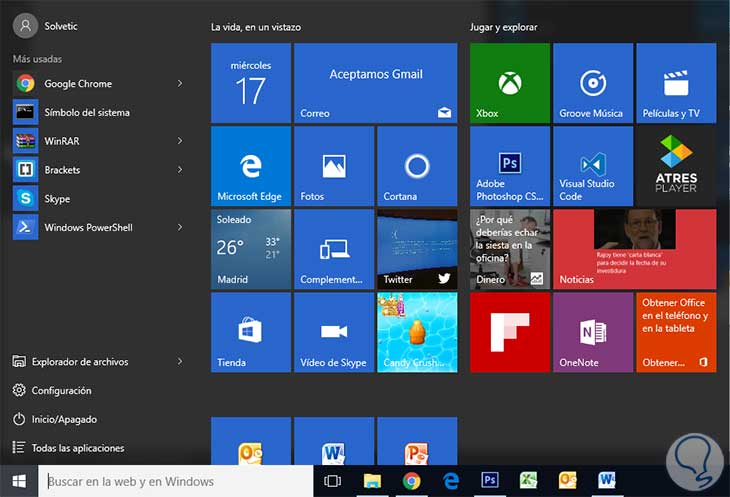Expand the Google Chrome jump list arrow

pos(180,83)
